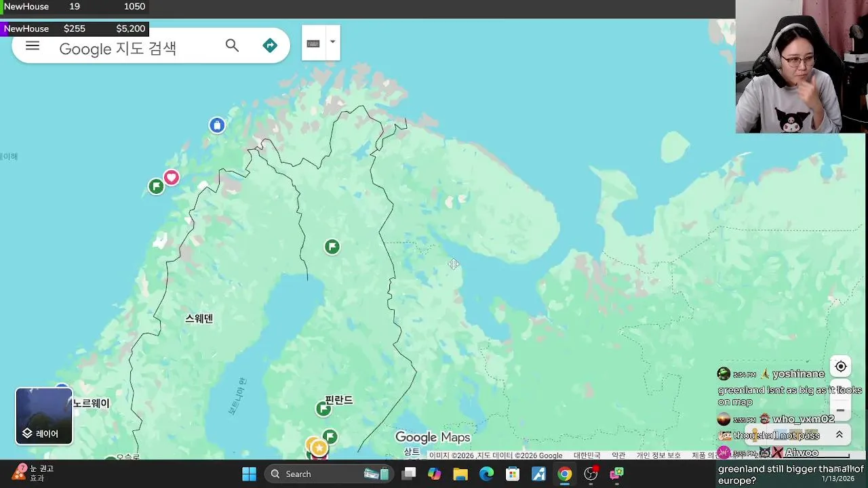
Task: Open the pink chat app taskbar icon
Action: click(x=616, y=474)
